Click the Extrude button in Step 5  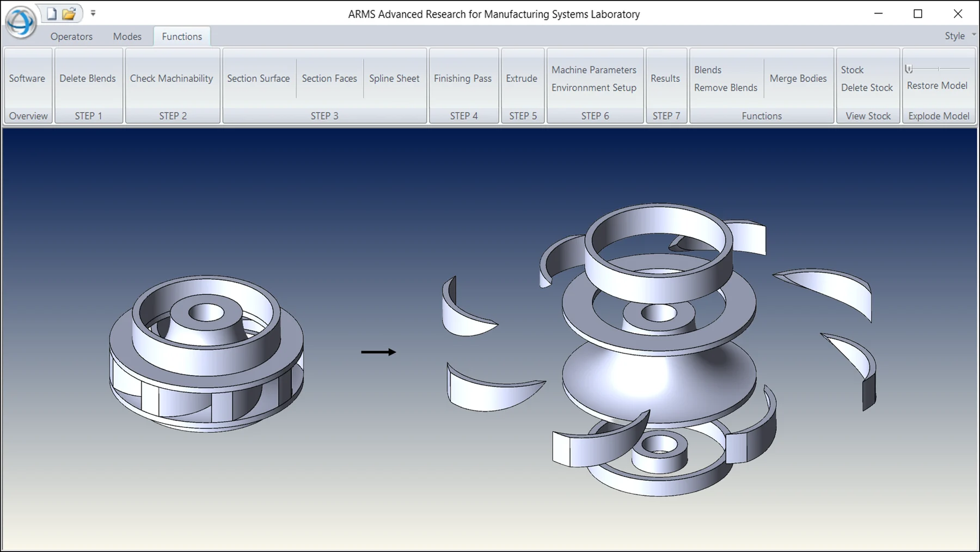tap(522, 78)
